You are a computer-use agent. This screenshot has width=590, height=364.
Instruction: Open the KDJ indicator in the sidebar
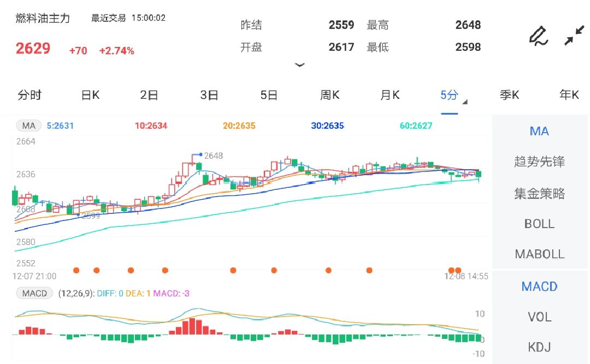539,347
